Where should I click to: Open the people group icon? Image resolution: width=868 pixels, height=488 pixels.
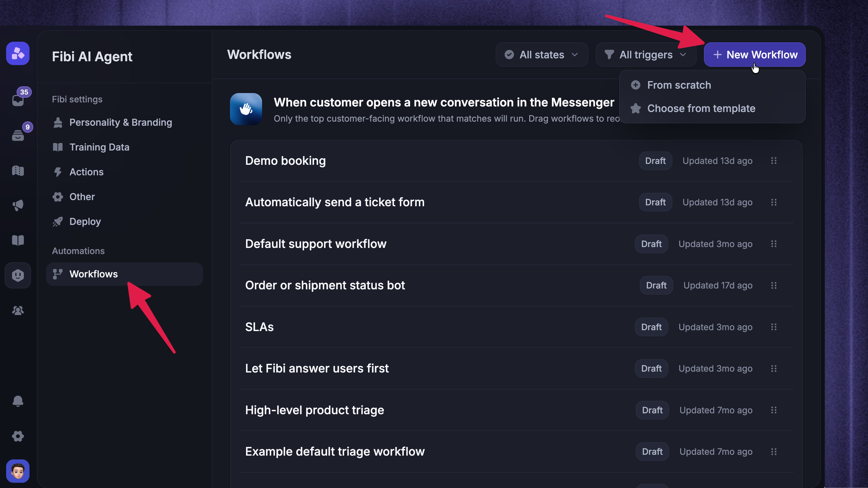point(18,310)
